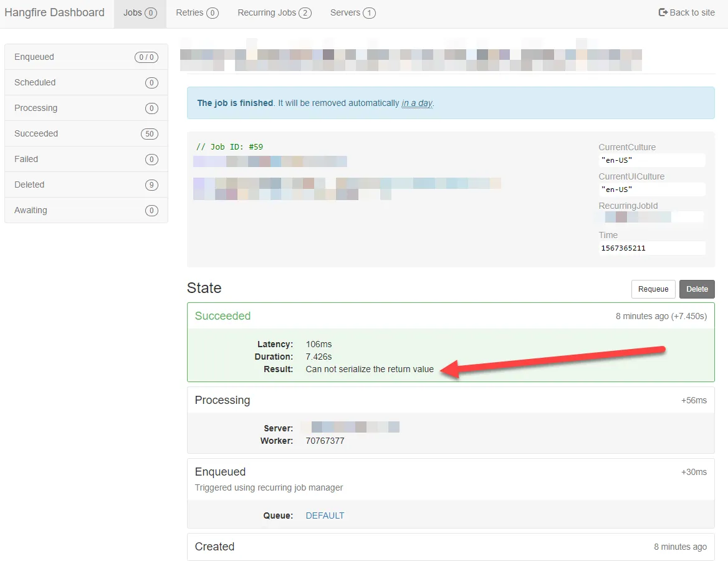Open the Hangfire Dashboard home link

click(54, 12)
